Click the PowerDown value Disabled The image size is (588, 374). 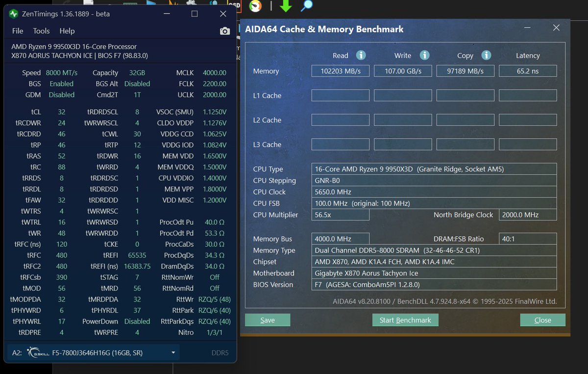pos(137,322)
